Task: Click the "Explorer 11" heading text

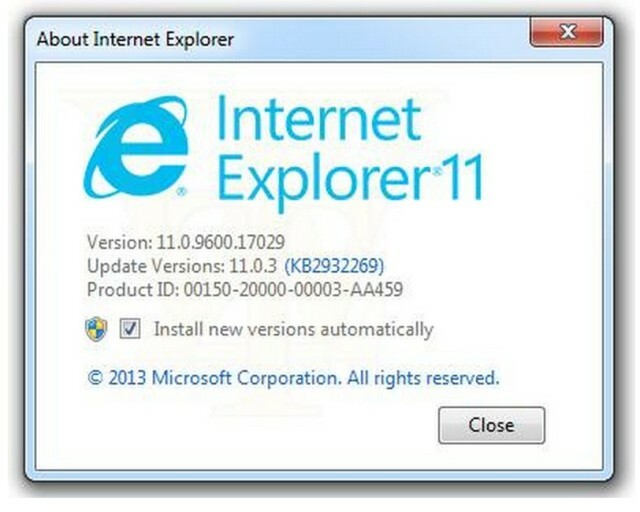Action: (351, 180)
